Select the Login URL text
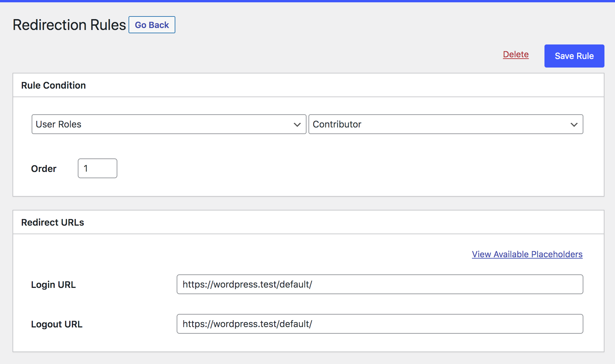This screenshot has height=364, width=615. point(247,284)
